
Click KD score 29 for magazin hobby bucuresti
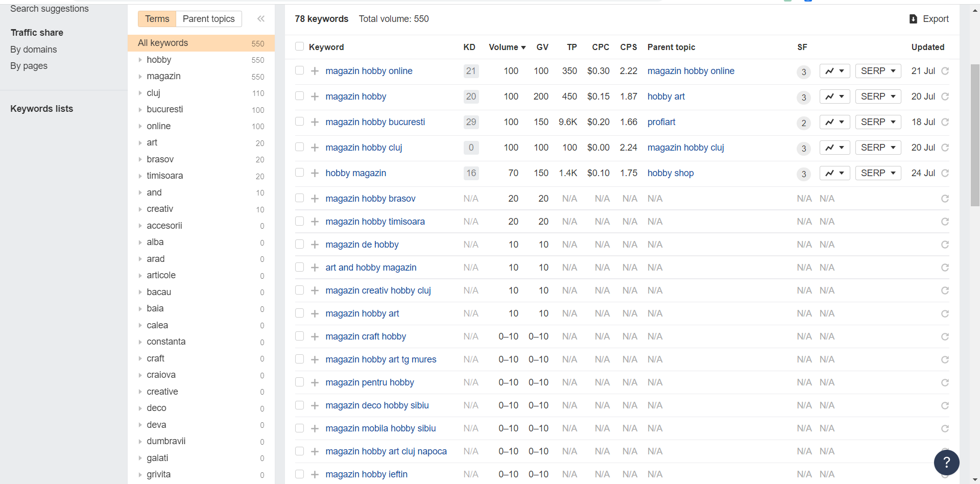471,122
